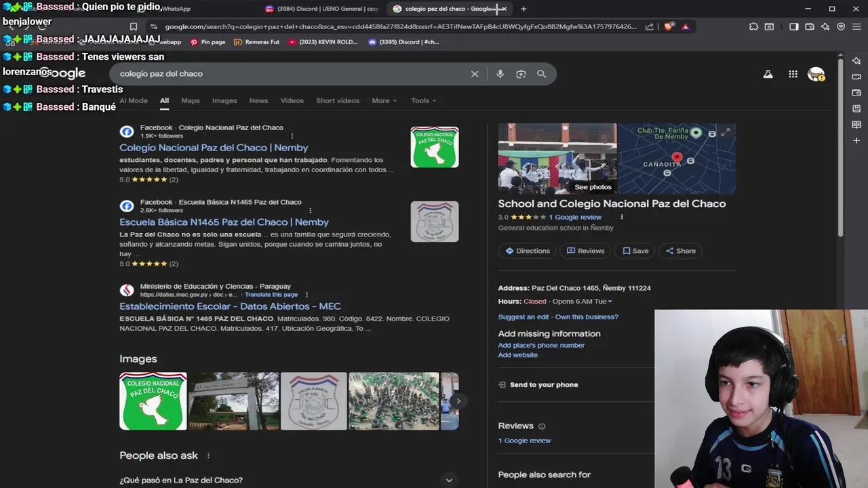Switch to the Images results tab
868x488 pixels.
224,100
